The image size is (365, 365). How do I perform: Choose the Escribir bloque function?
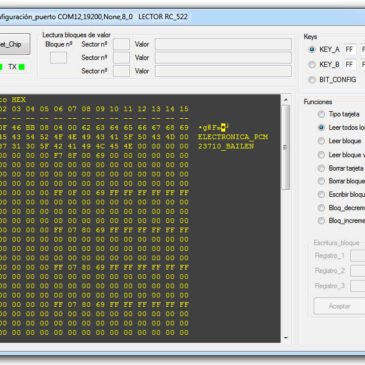[321, 194]
